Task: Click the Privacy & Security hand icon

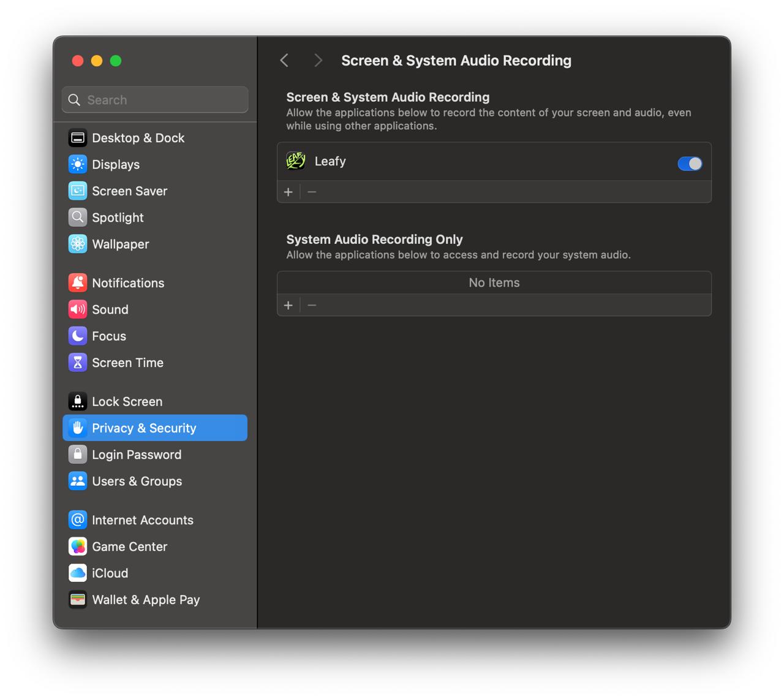Action: (x=78, y=428)
